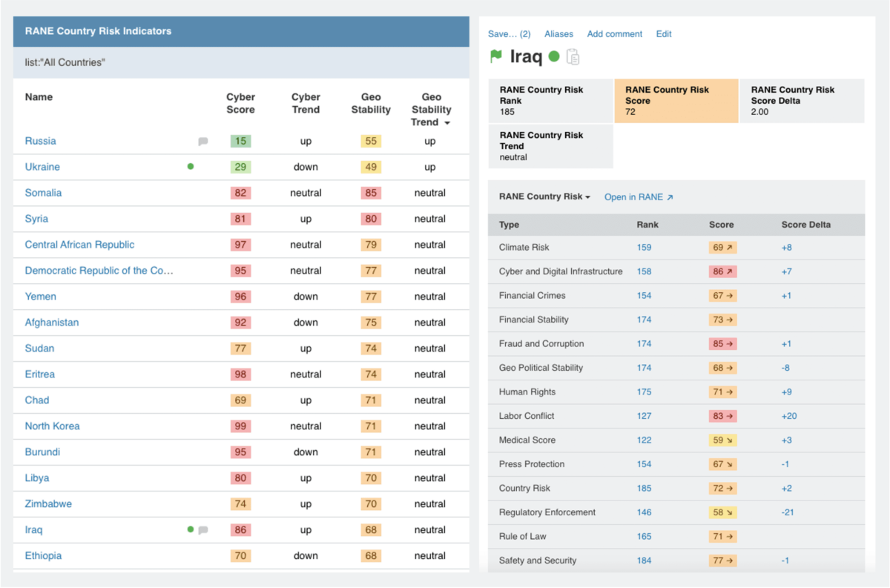The image size is (890, 588).
Task: Expand the RANE Country Risk dropdown
Action: point(545,197)
